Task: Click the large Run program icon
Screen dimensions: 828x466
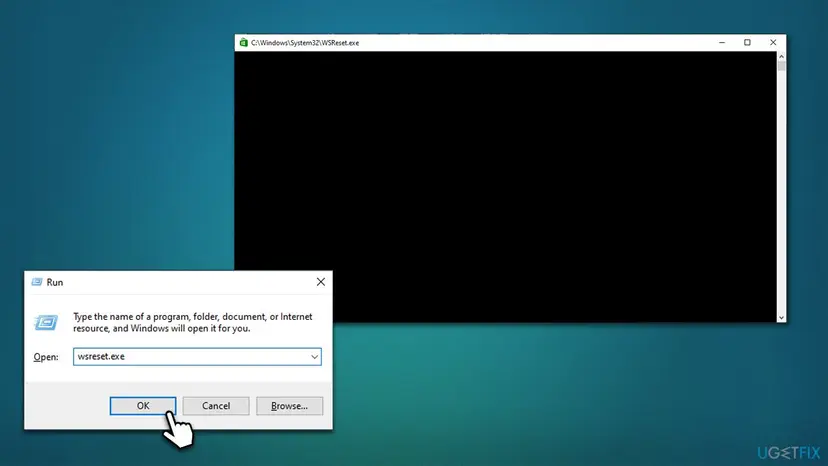Action: click(46, 322)
